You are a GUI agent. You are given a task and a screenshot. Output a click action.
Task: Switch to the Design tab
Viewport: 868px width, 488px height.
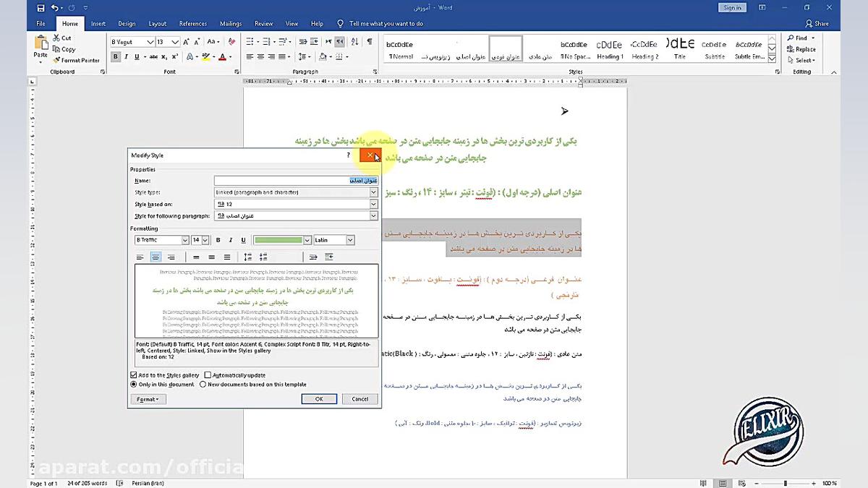127,23
